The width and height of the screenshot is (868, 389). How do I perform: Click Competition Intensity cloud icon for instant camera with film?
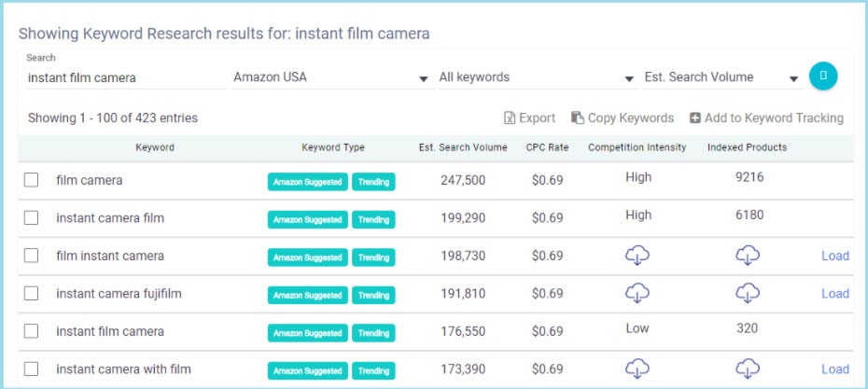[x=638, y=368]
